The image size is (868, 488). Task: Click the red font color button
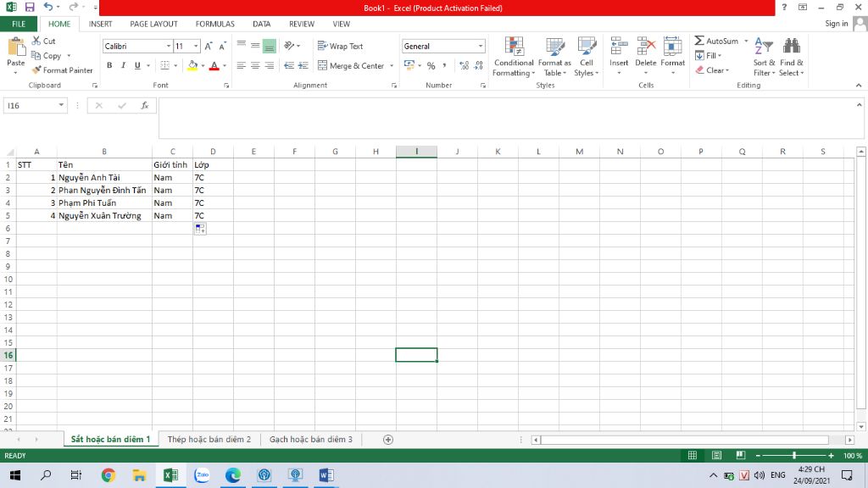pyautogui.click(x=214, y=66)
